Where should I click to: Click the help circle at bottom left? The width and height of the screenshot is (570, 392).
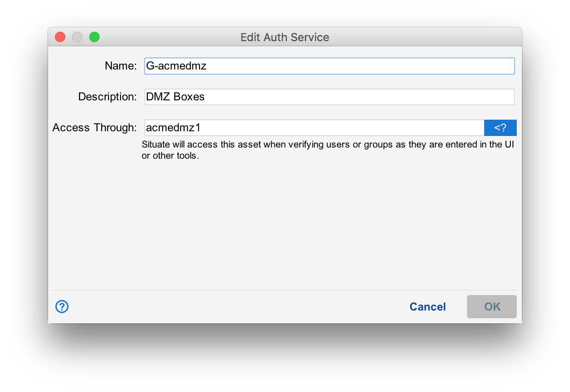(x=61, y=307)
